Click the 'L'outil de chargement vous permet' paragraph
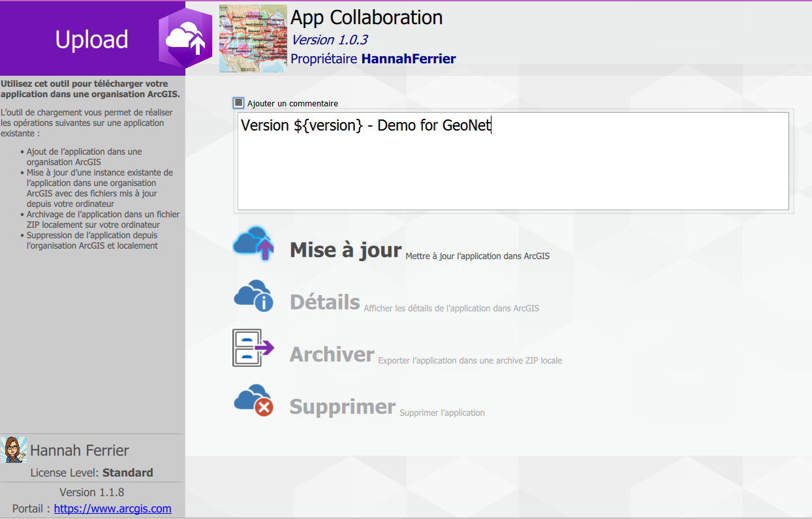The width and height of the screenshot is (812, 519). coord(87,123)
